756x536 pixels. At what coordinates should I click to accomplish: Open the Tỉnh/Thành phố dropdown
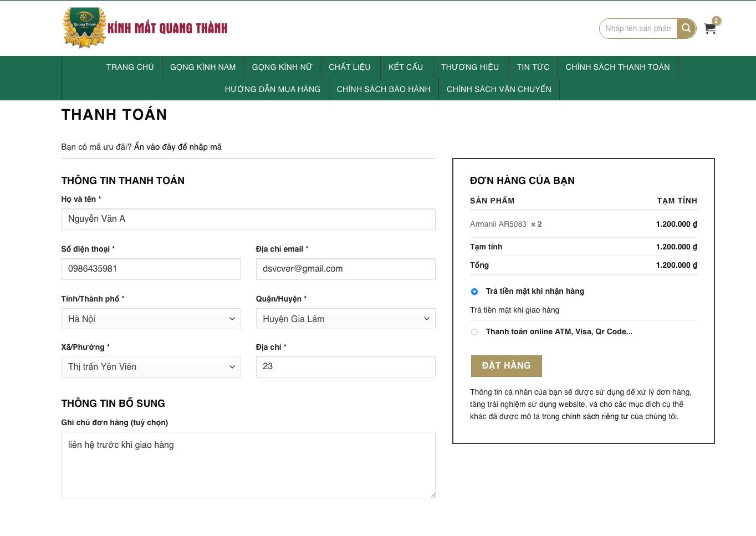[151, 319]
